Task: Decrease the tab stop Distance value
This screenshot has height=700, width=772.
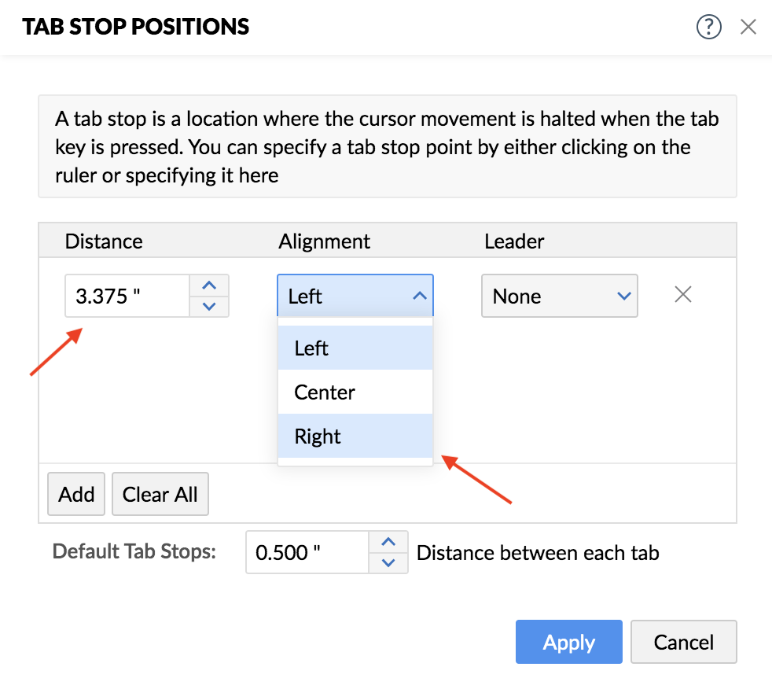Action: point(209,306)
